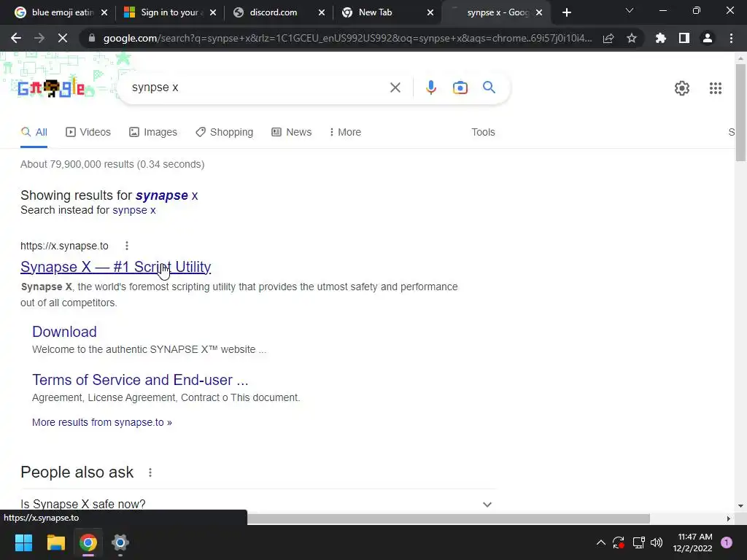Open People also ask options menu
The height and width of the screenshot is (560, 747).
[150, 472]
